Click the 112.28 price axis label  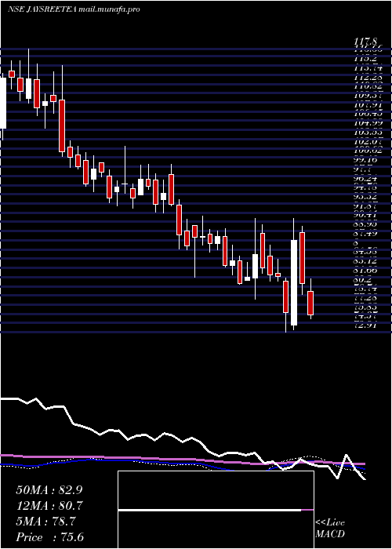pos(368,78)
